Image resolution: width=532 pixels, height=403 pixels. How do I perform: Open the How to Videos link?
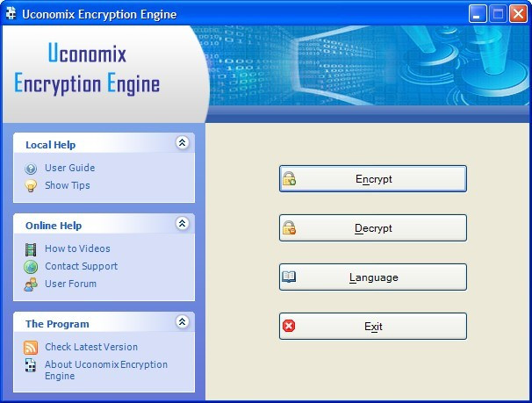coord(78,248)
